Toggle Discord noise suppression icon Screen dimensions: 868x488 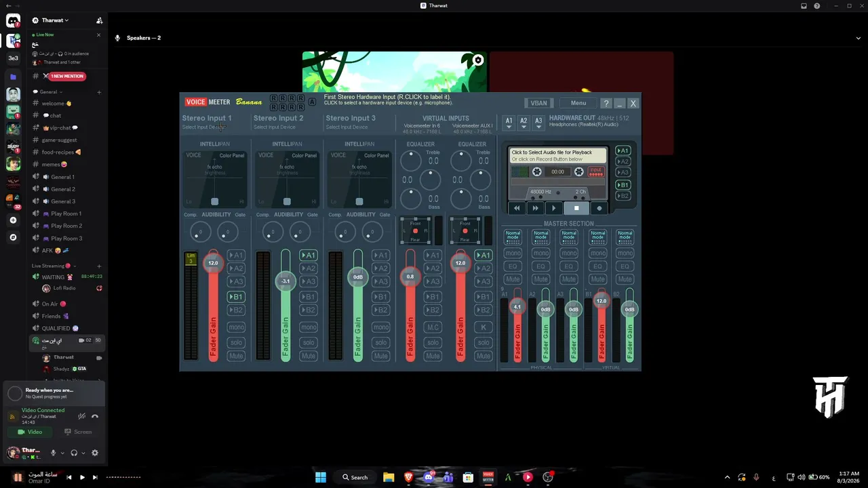81,416
